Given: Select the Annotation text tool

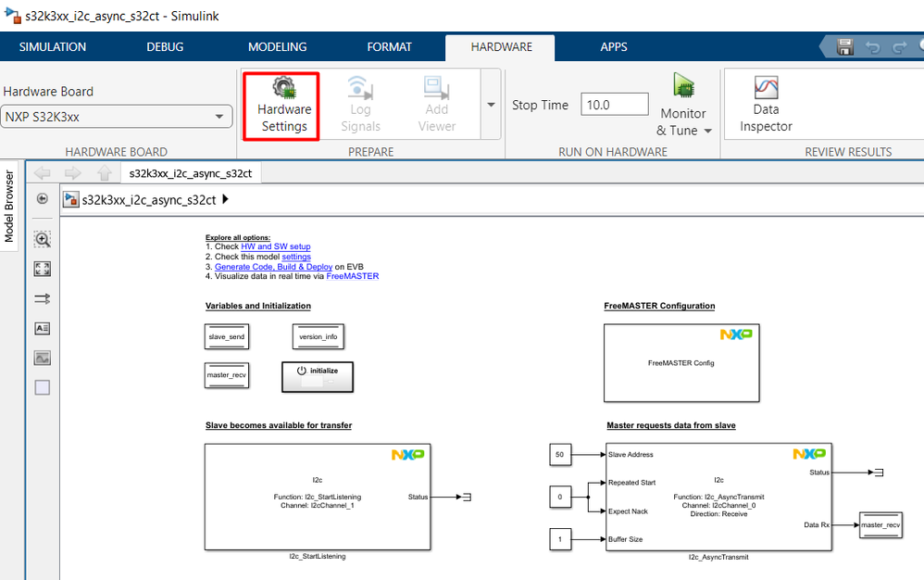Looking at the screenshot, I should click(43, 328).
